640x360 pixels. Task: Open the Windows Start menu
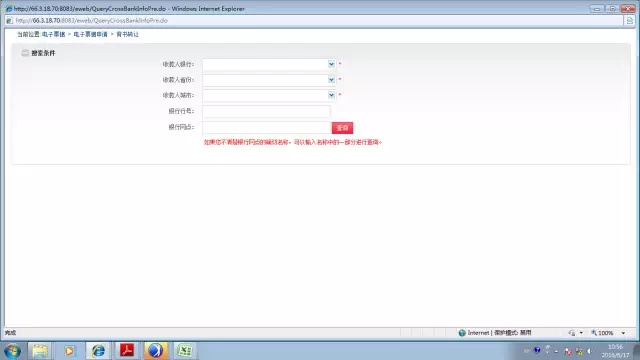12,351
